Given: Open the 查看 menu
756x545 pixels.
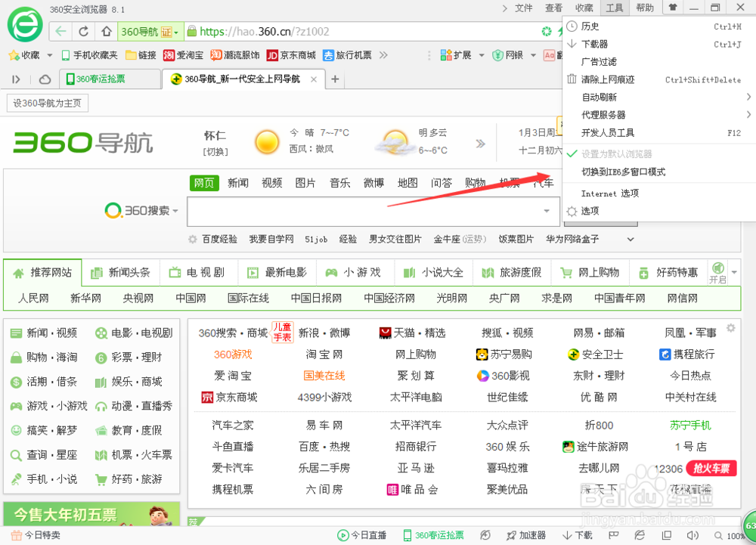Looking at the screenshot, I should pyautogui.click(x=553, y=8).
